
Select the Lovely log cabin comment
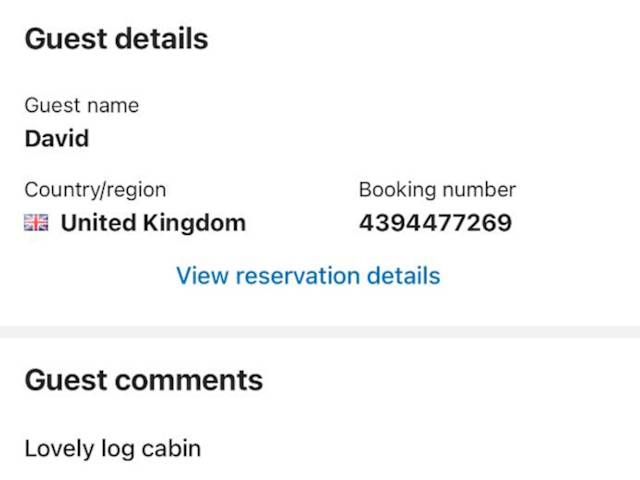coord(112,449)
